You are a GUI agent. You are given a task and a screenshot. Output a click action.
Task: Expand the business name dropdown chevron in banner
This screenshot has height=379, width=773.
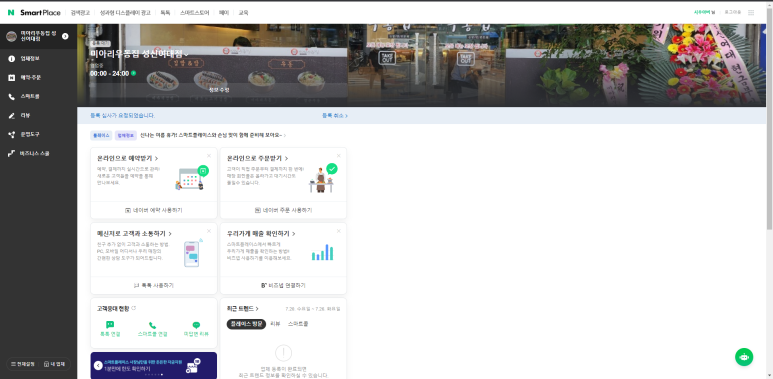click(186, 54)
